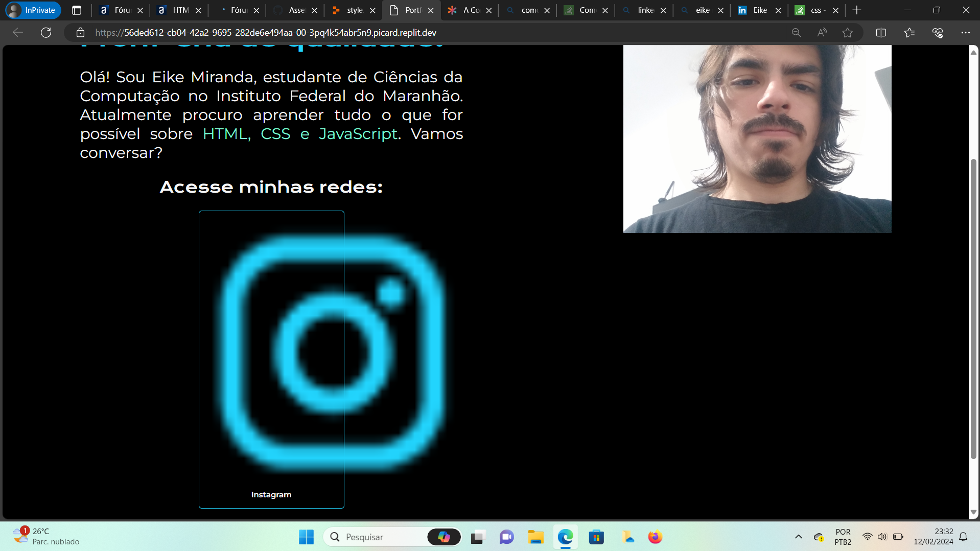Open Copilot icon in search box

coord(444,537)
